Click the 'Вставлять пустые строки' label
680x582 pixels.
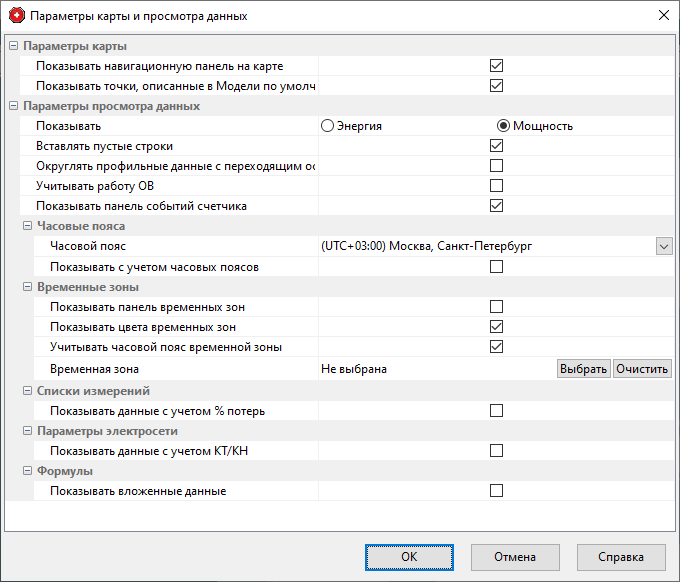(105, 146)
